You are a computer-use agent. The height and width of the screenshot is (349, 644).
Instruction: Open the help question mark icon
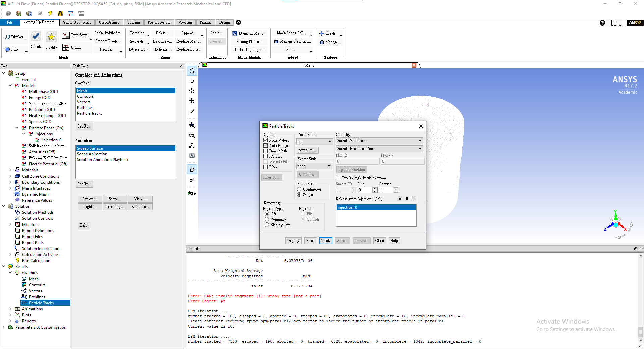[602, 23]
